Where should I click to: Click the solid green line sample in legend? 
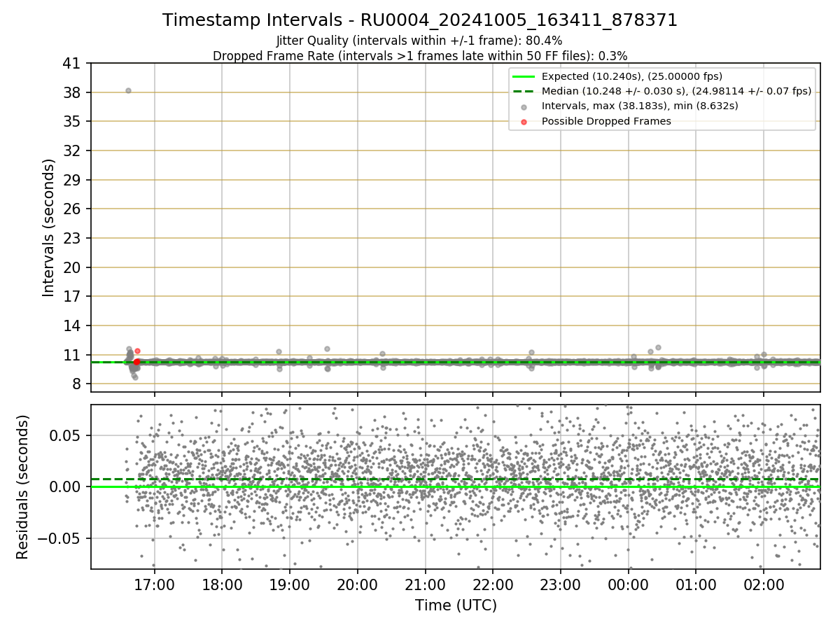524,76
